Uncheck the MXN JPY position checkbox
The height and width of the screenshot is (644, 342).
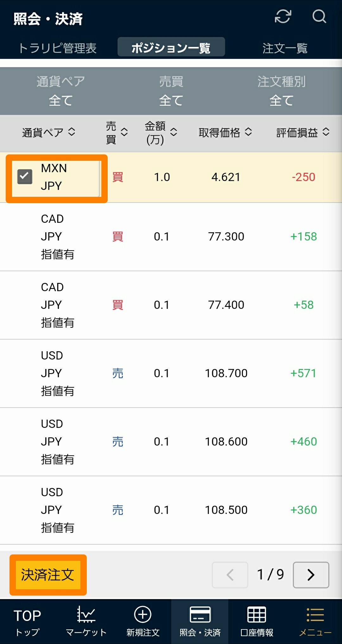click(x=25, y=177)
